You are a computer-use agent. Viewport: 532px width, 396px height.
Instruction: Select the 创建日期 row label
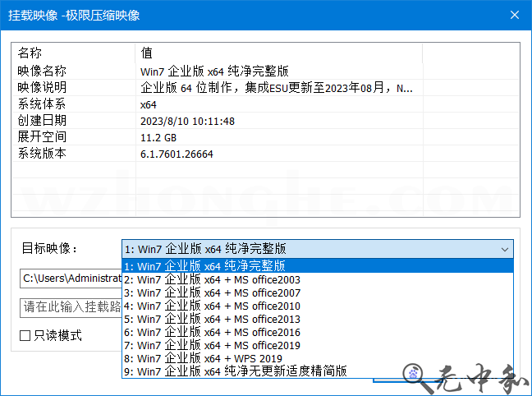[42, 121]
